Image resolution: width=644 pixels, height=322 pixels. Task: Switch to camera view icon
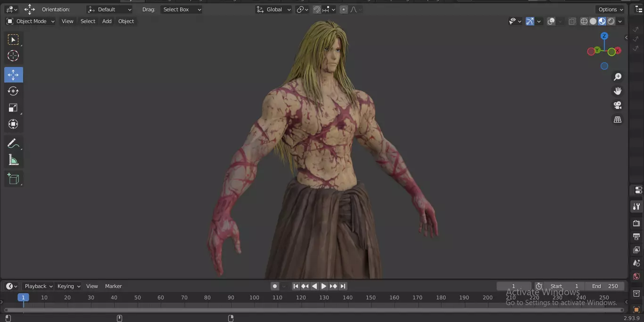(x=618, y=105)
